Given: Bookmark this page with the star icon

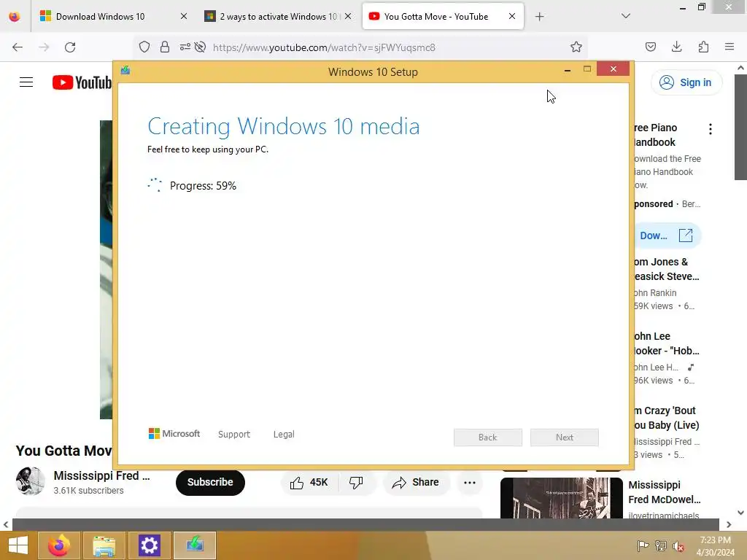Looking at the screenshot, I should [x=576, y=47].
